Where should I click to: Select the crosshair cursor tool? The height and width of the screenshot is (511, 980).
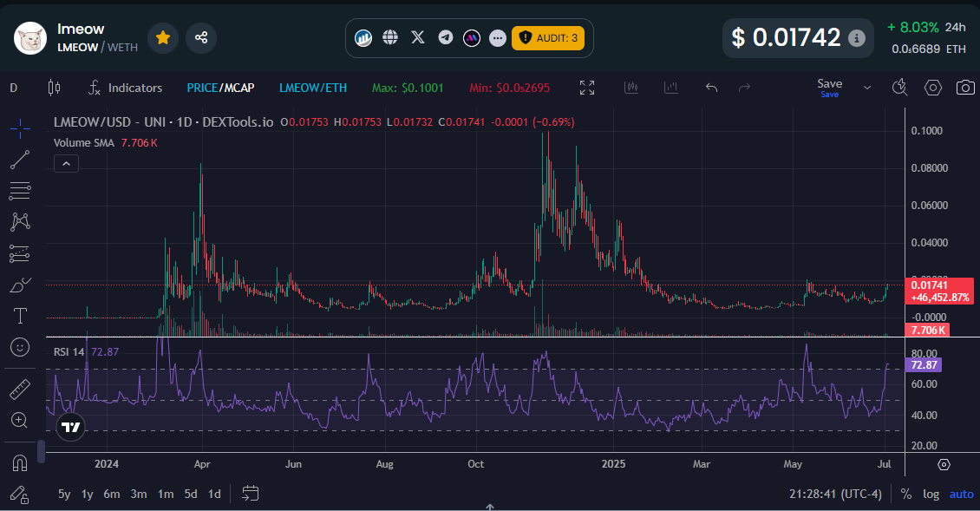[x=20, y=129]
